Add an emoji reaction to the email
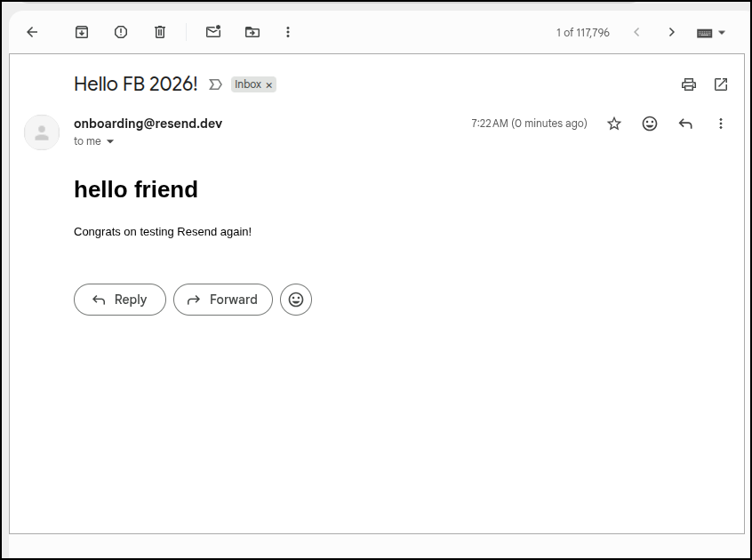This screenshot has width=752, height=560. pos(650,124)
